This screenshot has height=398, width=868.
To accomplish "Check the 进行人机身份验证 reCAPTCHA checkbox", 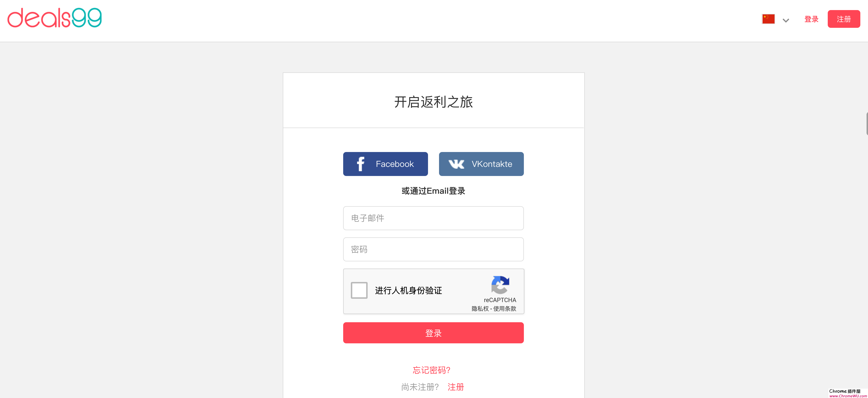I will pyautogui.click(x=359, y=291).
